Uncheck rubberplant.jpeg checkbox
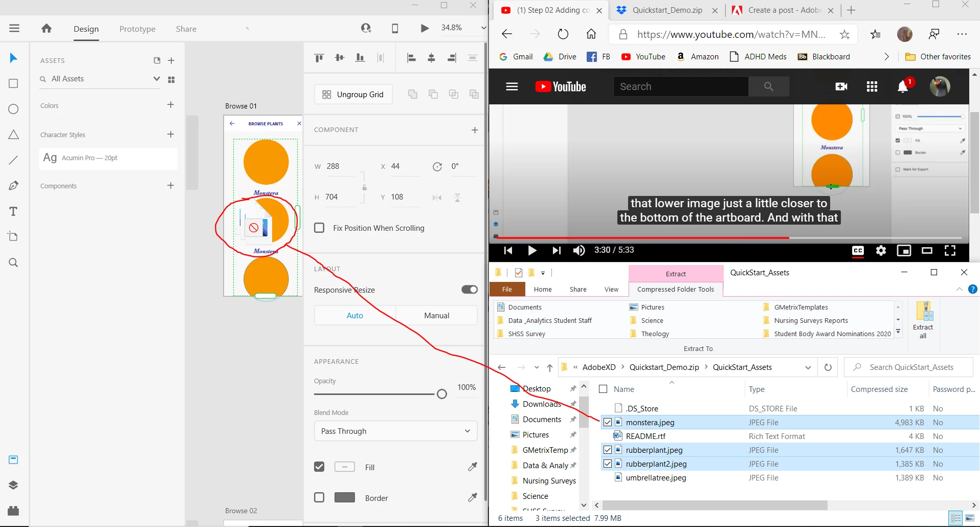The image size is (980, 527). click(608, 450)
